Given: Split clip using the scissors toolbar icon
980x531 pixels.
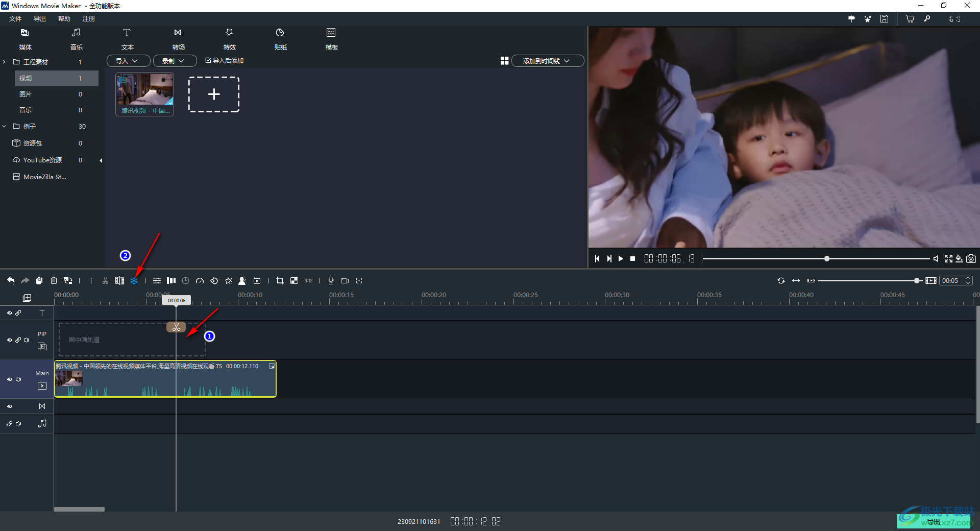Looking at the screenshot, I should pos(105,280).
